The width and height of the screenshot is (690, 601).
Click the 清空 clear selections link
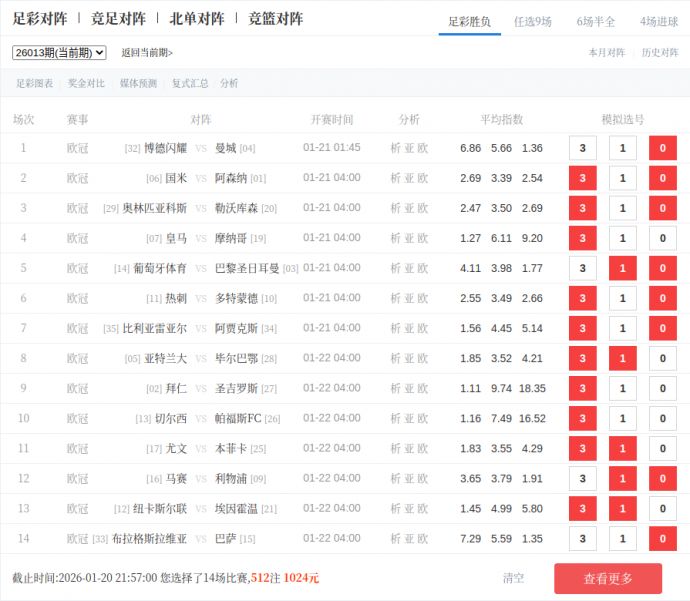point(513,578)
